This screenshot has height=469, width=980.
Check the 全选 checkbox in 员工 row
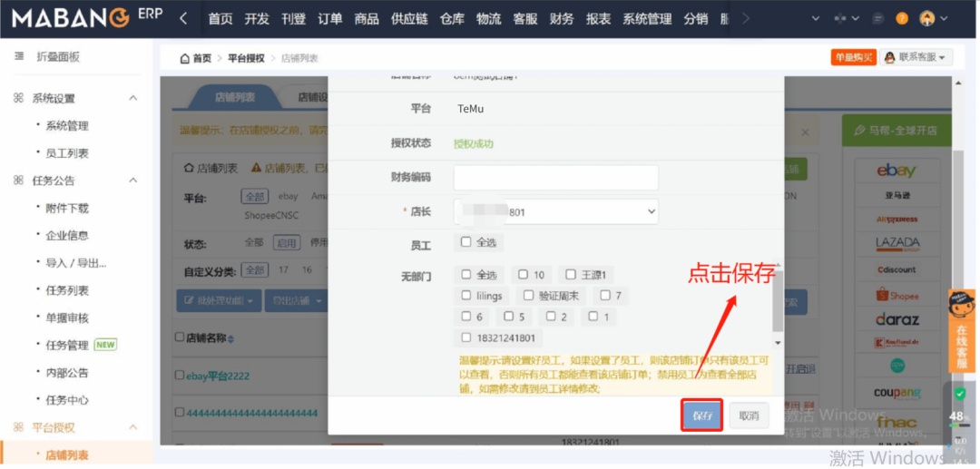(x=466, y=242)
